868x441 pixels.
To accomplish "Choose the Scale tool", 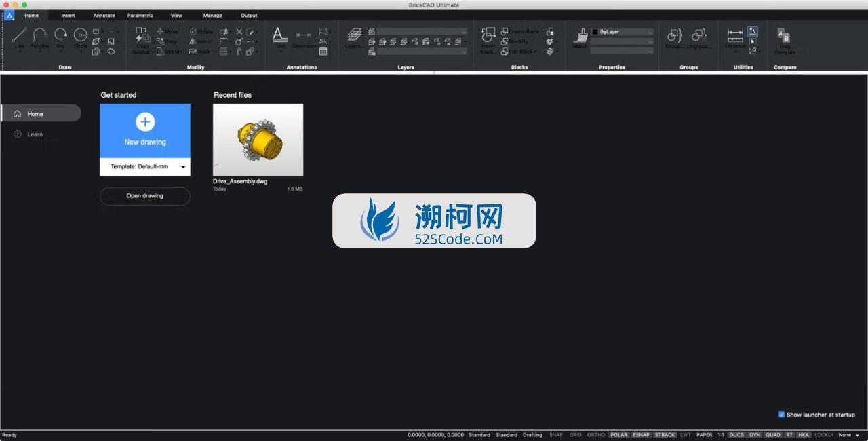I will coord(200,52).
